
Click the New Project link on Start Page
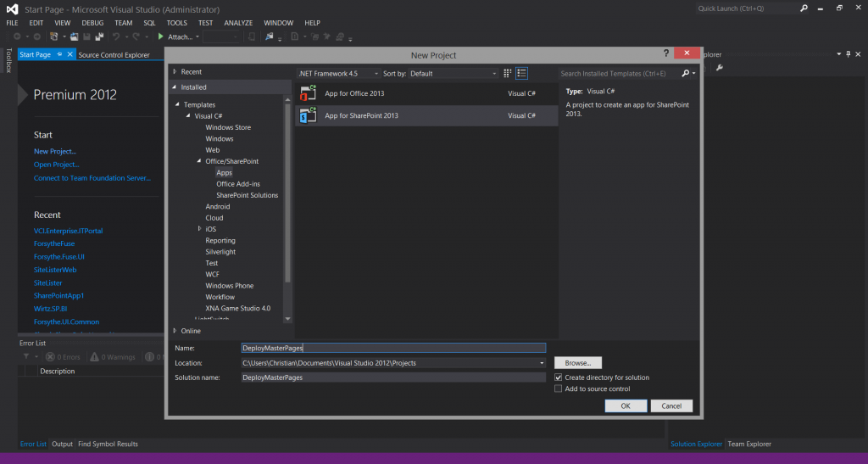click(55, 151)
